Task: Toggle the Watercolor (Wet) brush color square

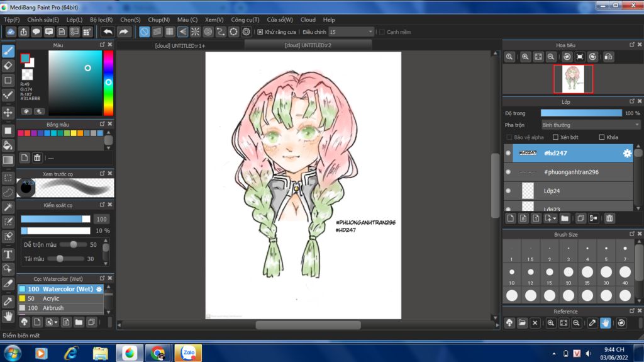Action: pyautogui.click(x=22, y=289)
